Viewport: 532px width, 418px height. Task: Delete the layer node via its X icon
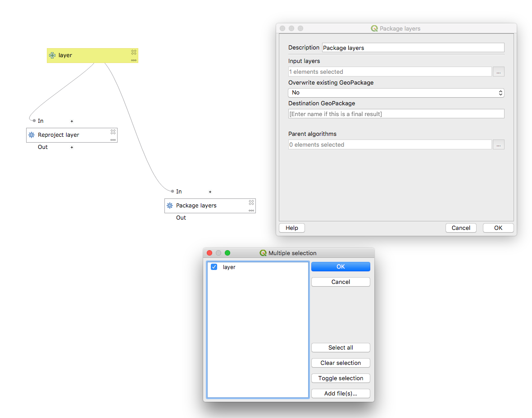[x=133, y=52]
